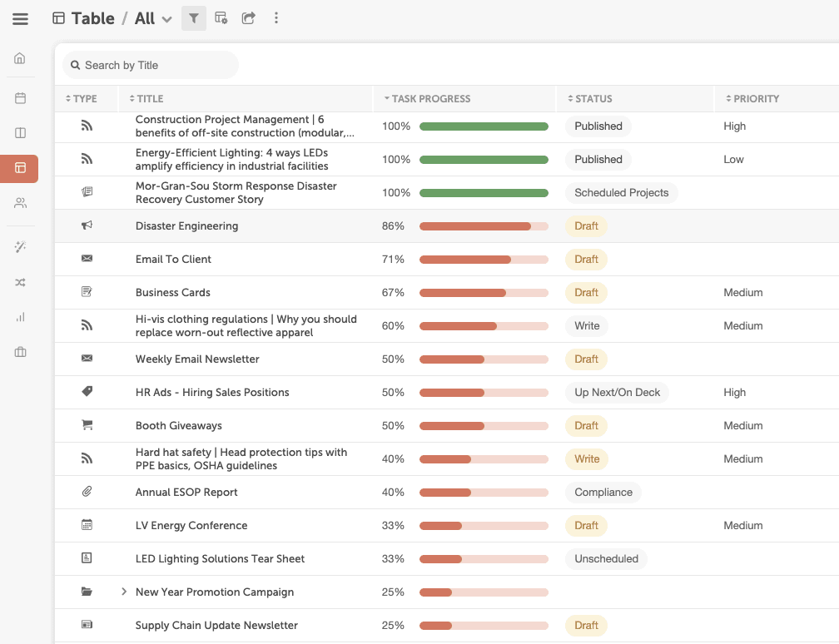Open the hamburger main menu
Screen dimensions: 839x644
[20, 18]
